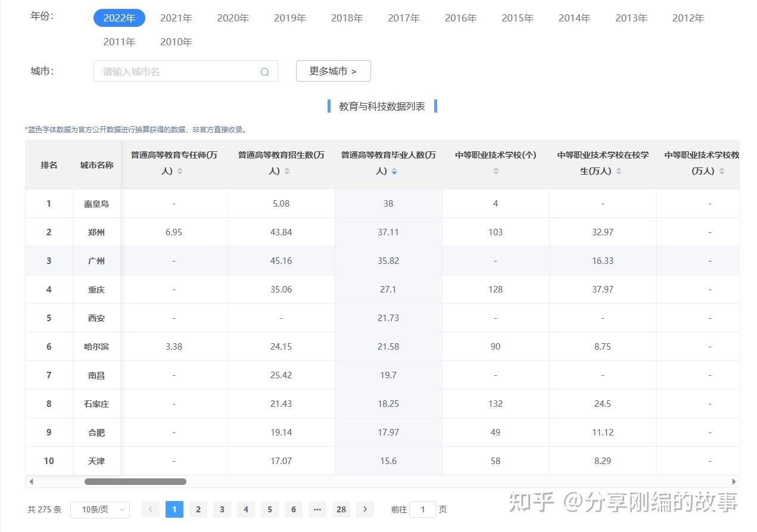
Task: Select the 2015年 year tab
Action: [x=518, y=18]
